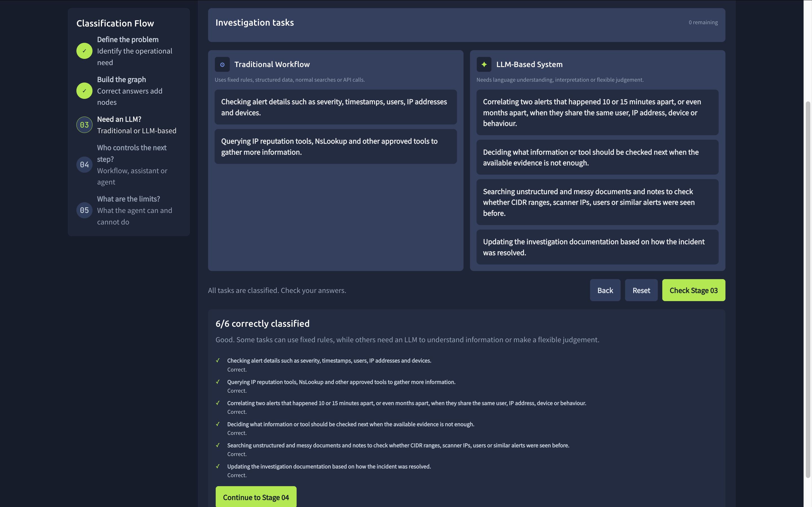Image resolution: width=812 pixels, height=507 pixels.
Task: Open What are the limits? stage
Action: pos(129,199)
